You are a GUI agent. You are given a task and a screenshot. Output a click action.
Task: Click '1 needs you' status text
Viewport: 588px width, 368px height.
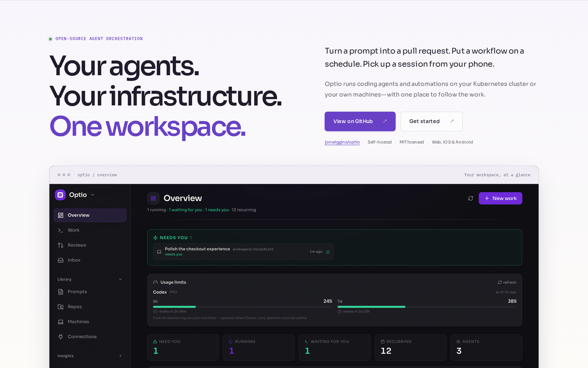pyautogui.click(x=217, y=210)
